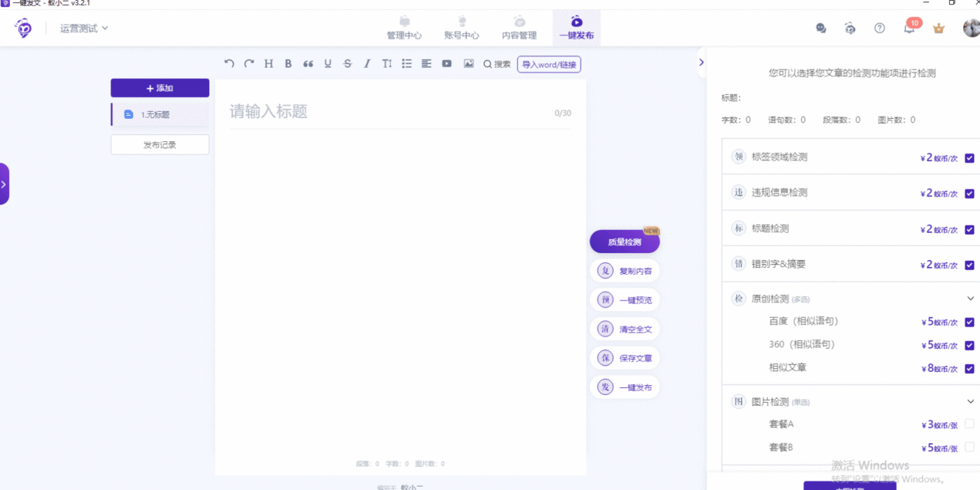
Task: Apply the heading format
Action: point(268,64)
